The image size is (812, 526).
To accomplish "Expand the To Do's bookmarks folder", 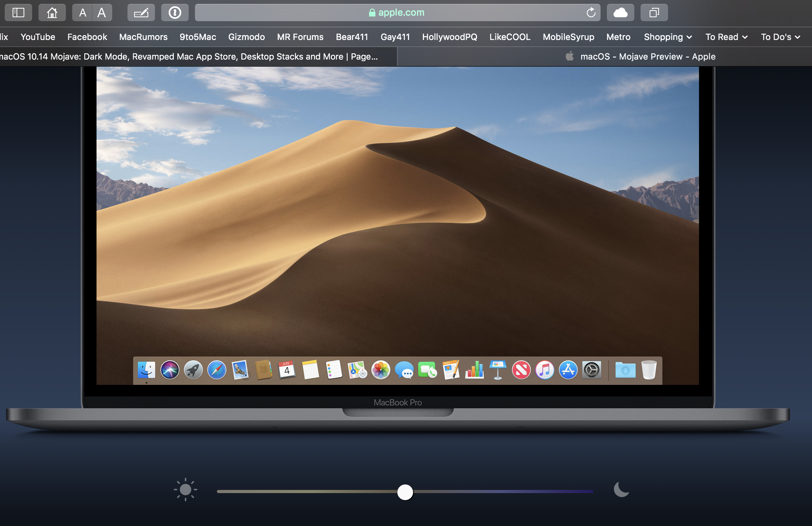I will click(x=780, y=37).
